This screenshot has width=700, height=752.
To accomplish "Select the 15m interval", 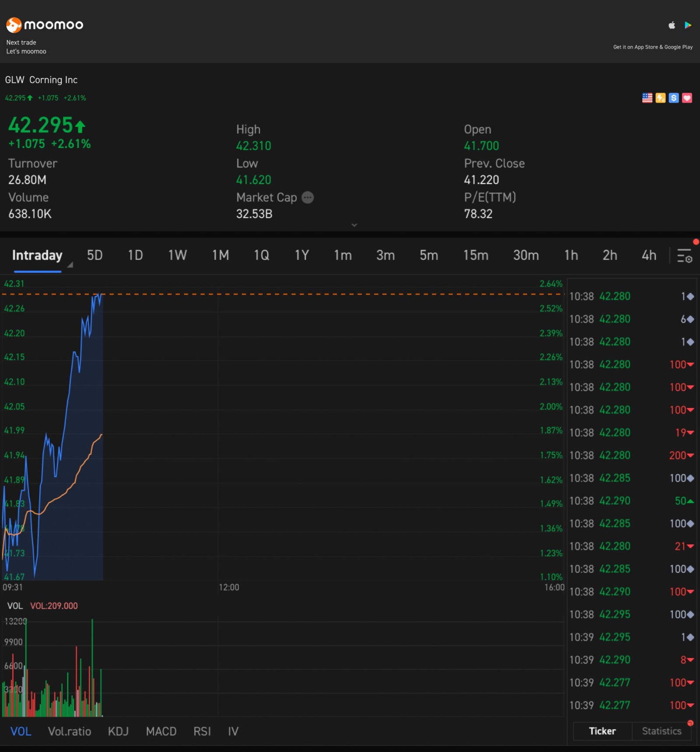I will coord(476,255).
